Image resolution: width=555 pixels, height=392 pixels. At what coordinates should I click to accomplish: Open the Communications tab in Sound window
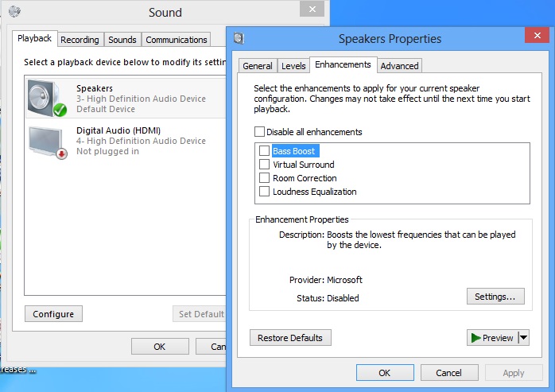point(177,40)
